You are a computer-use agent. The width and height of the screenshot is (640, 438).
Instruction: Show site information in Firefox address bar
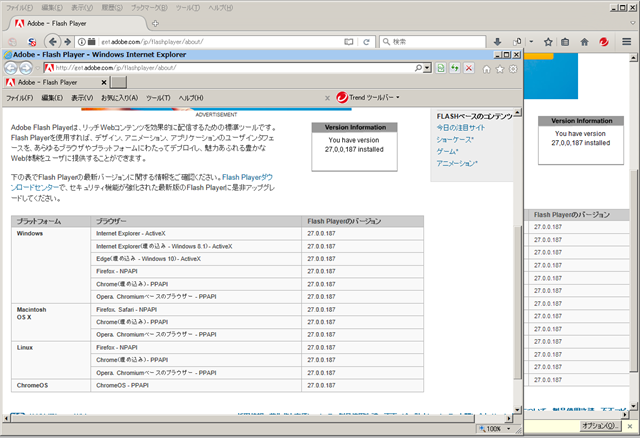82,42
